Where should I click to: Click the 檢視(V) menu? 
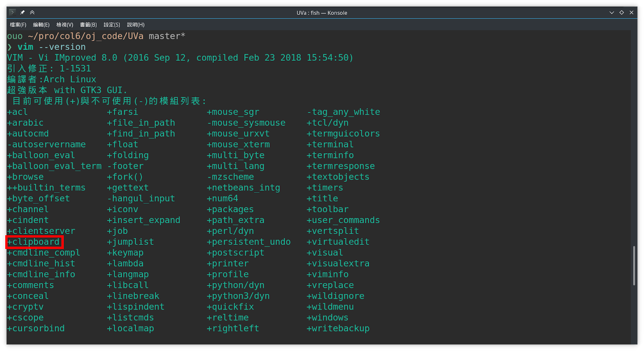coord(65,25)
